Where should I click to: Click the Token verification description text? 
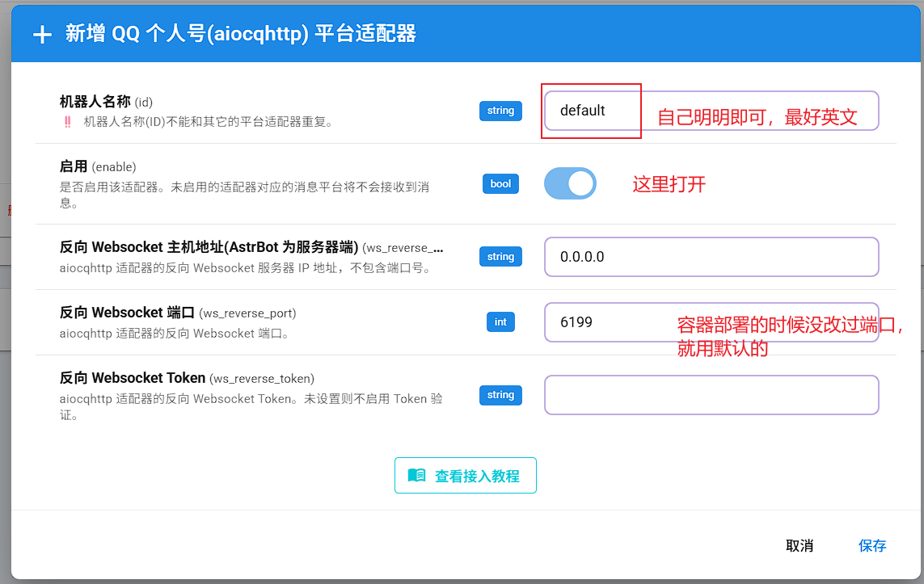point(251,407)
